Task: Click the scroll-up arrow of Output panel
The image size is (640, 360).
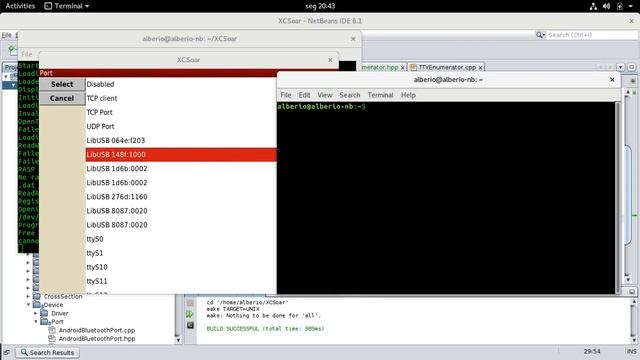Action: (633, 302)
